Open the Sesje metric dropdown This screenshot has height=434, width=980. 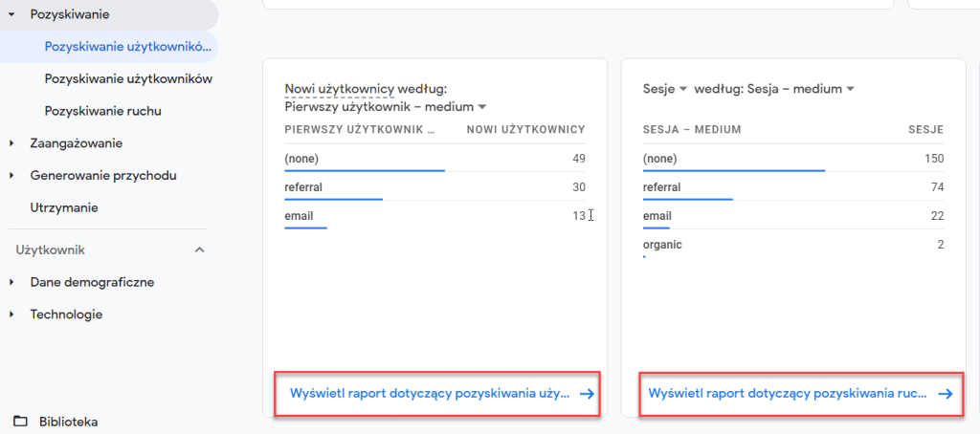pyautogui.click(x=683, y=89)
